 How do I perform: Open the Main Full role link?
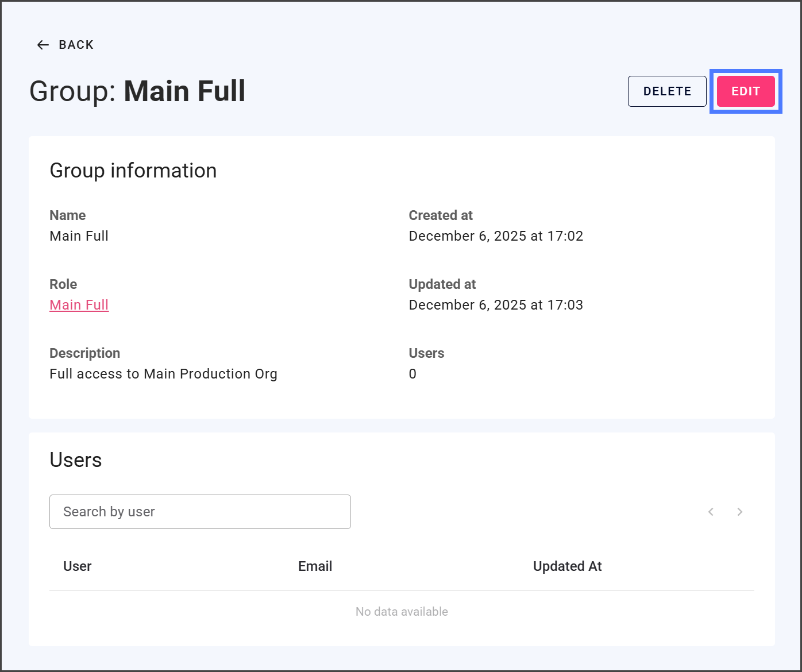click(79, 305)
